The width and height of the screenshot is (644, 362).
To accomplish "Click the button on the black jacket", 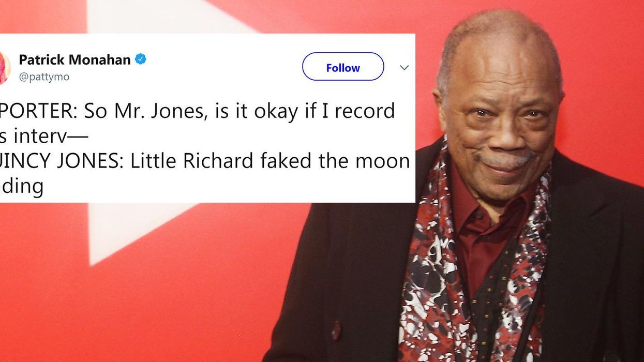I will pos(336,330).
